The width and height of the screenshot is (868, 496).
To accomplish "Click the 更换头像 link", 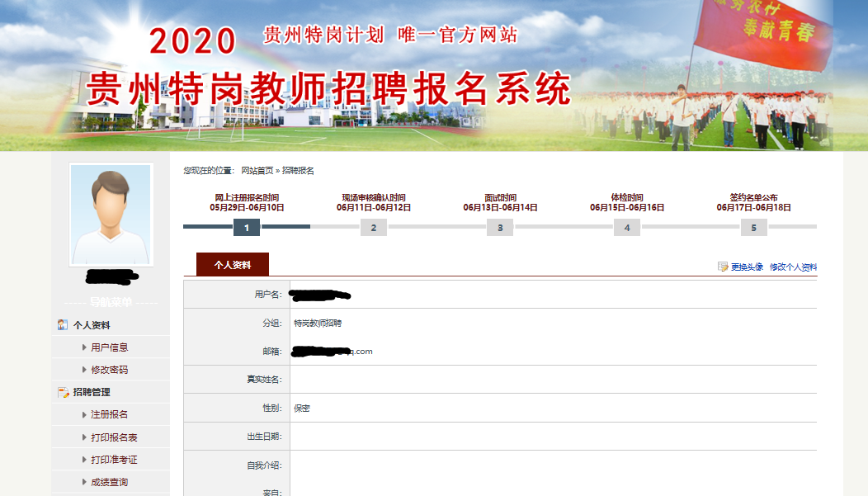I will [747, 267].
